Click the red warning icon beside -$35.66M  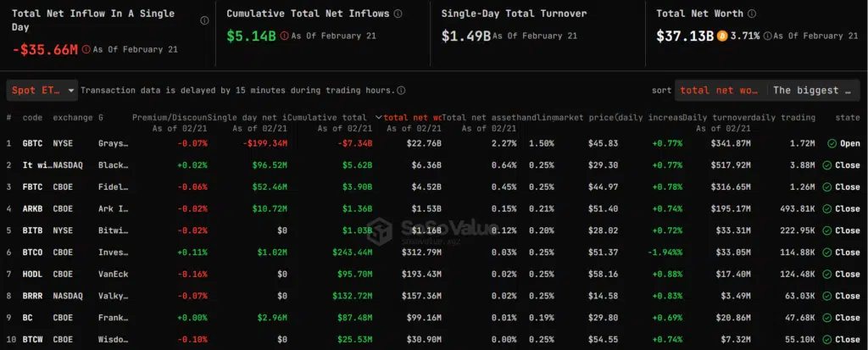(86, 49)
